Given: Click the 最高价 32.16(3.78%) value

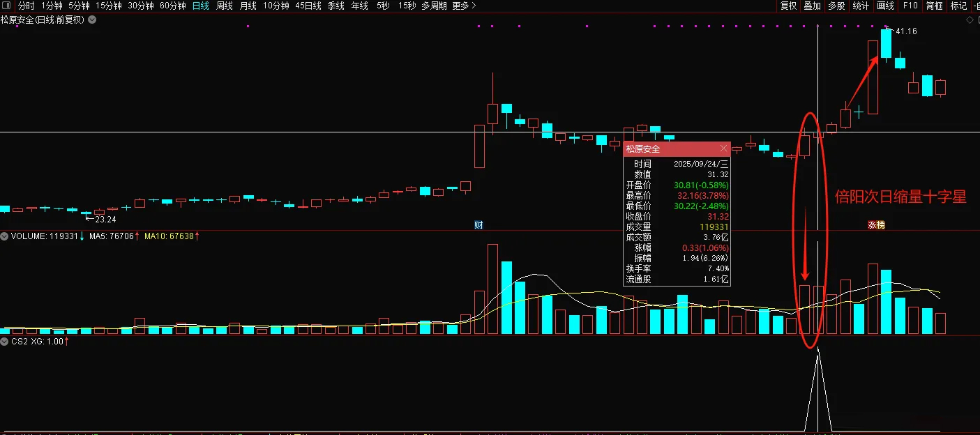Looking at the screenshot, I should (x=702, y=196).
